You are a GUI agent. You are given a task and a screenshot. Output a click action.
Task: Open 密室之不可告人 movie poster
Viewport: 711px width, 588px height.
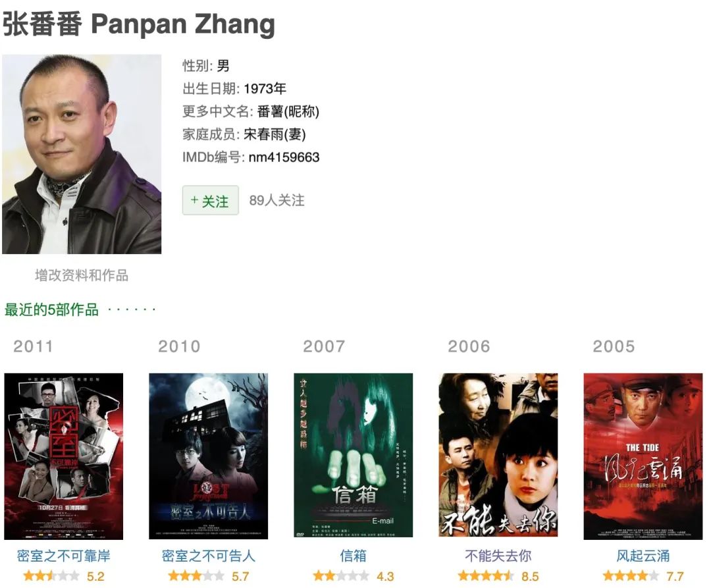click(x=209, y=456)
